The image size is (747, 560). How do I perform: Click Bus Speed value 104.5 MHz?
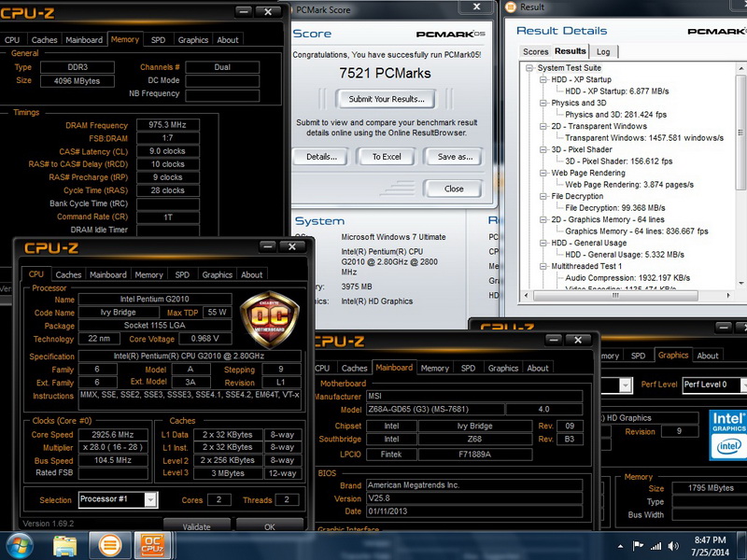pyautogui.click(x=113, y=460)
